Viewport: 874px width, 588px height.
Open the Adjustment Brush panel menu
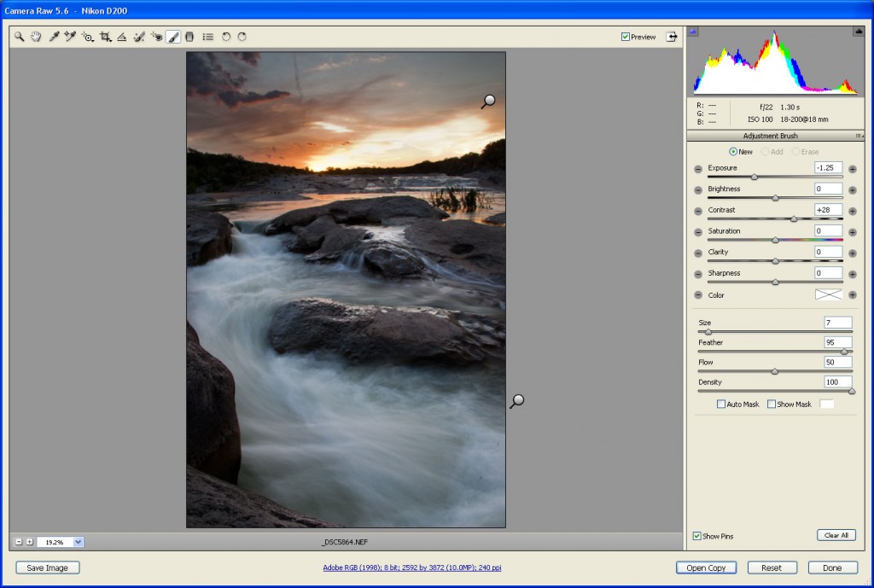point(859,137)
